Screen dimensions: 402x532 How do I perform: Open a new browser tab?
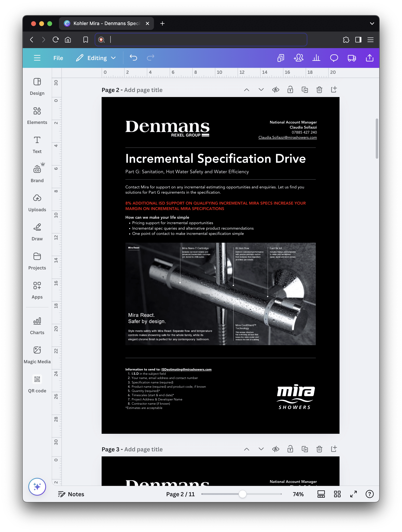click(x=162, y=24)
